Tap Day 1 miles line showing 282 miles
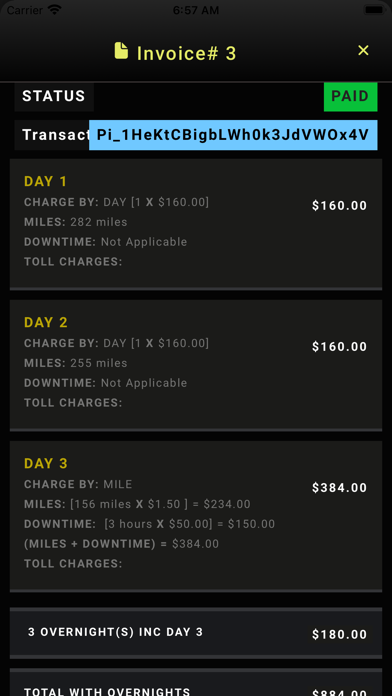392x696 pixels. pos(75,222)
